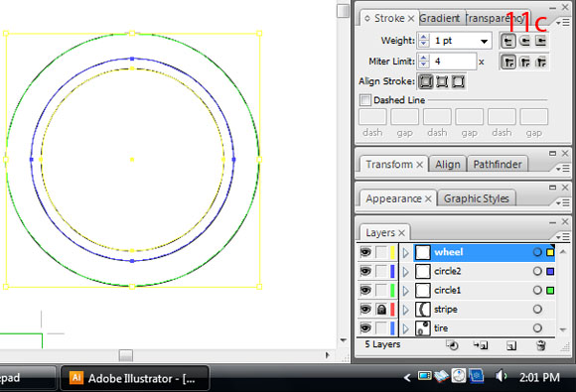Viewport: 576px width, 392px height.
Task: Toggle lock for circle2 layer
Action: point(381,271)
